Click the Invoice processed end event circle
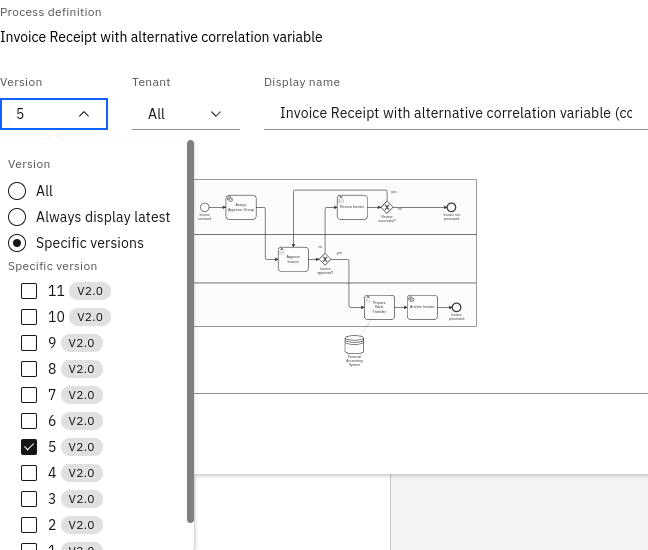Screen dimensions: 648x550 pyautogui.click(x=456, y=307)
